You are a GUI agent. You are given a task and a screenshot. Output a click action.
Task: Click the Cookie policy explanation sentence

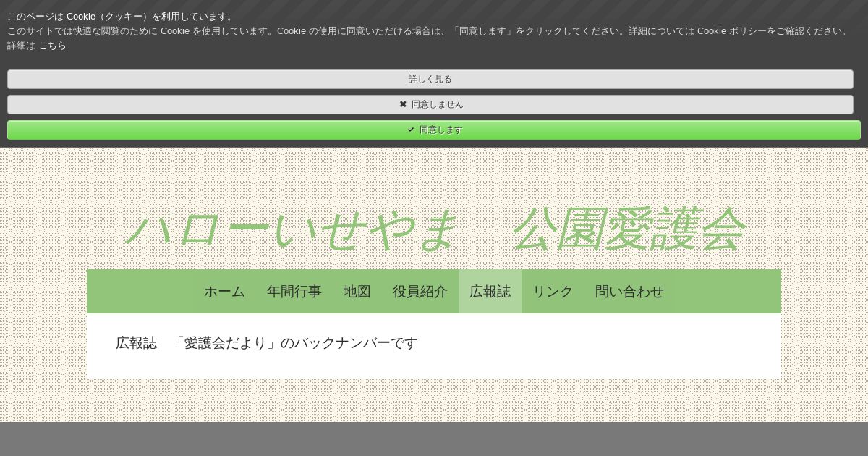(x=428, y=31)
